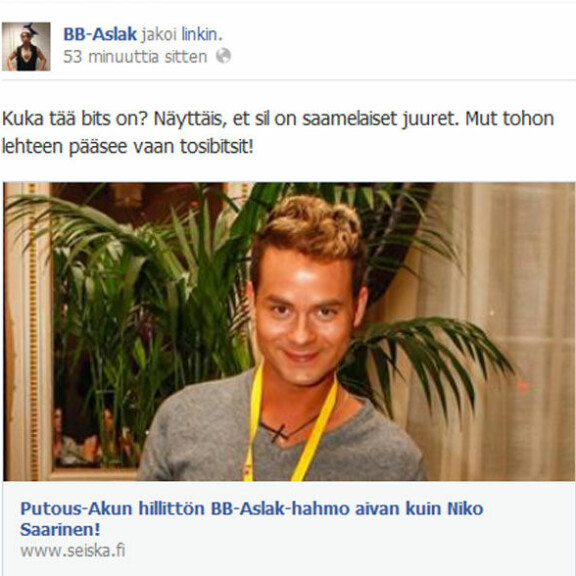Click 'Saarinen!' on the headline's second line

tap(60, 529)
